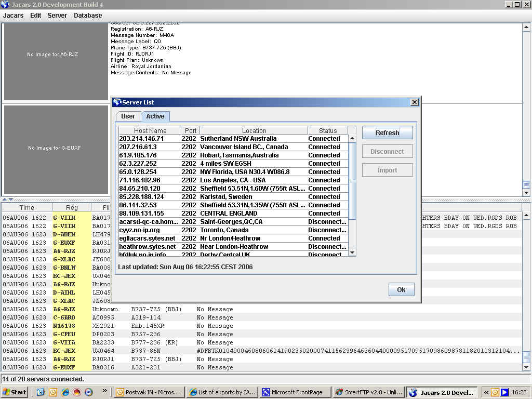The width and height of the screenshot is (532, 399).
Task: Sort servers by Status column header
Action: click(x=327, y=130)
